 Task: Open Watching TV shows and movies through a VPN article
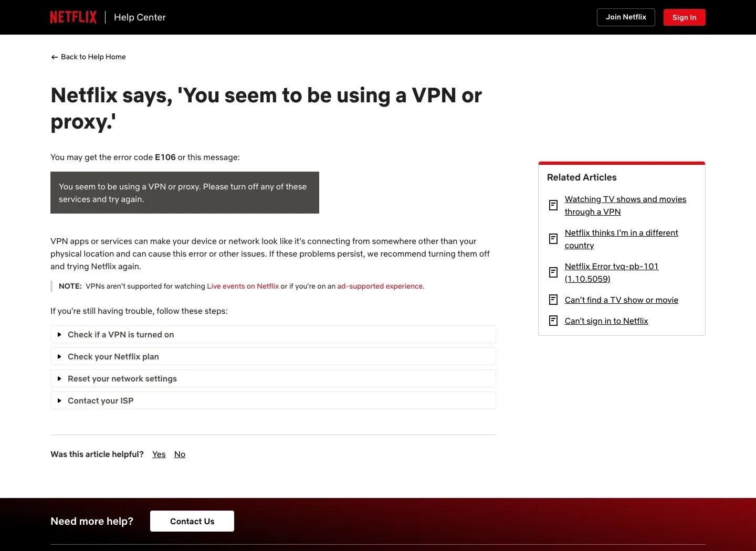[x=625, y=206]
